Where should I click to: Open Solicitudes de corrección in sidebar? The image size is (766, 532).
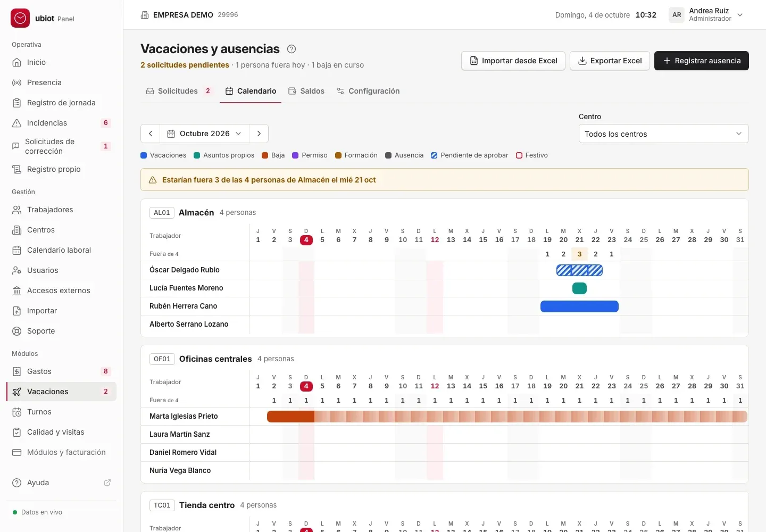pos(61,146)
